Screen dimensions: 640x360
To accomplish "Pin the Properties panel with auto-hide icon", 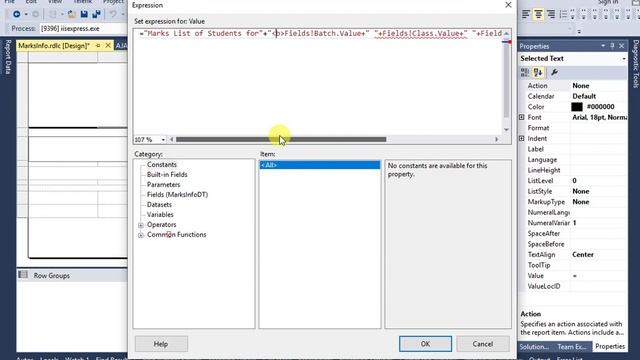I will tap(612, 46).
